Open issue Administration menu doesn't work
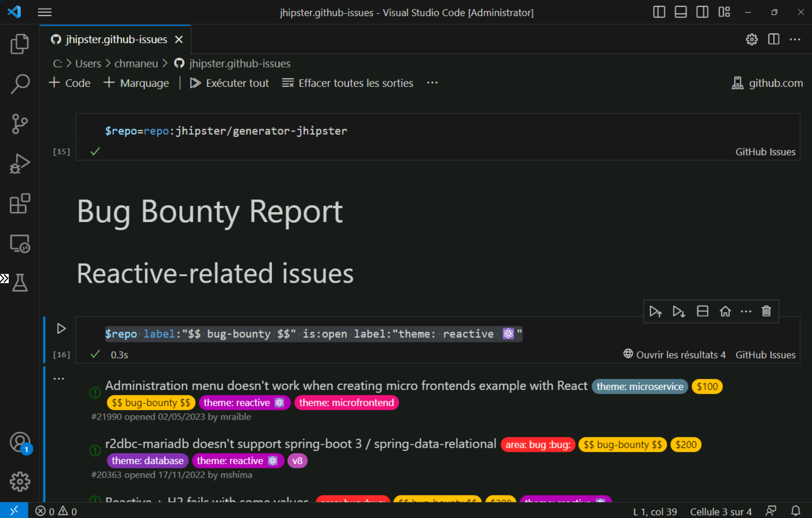Viewport: 812px width, 518px height. coord(346,386)
